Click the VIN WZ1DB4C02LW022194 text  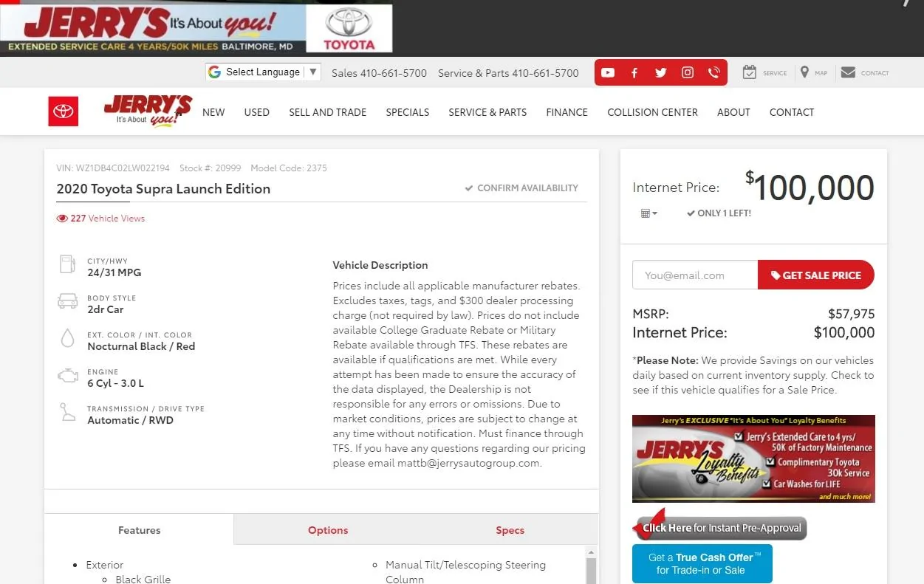113,168
